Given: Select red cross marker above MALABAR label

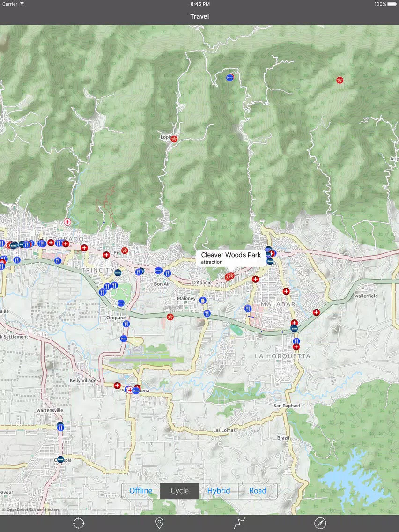Looking at the screenshot, I should click(x=286, y=291).
